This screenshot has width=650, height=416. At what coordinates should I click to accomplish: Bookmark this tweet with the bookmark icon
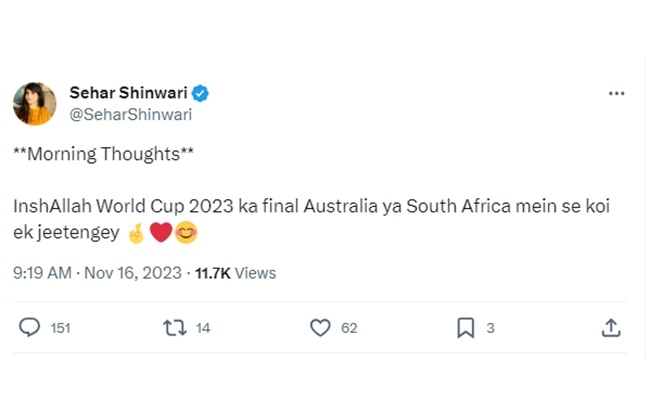click(x=465, y=327)
